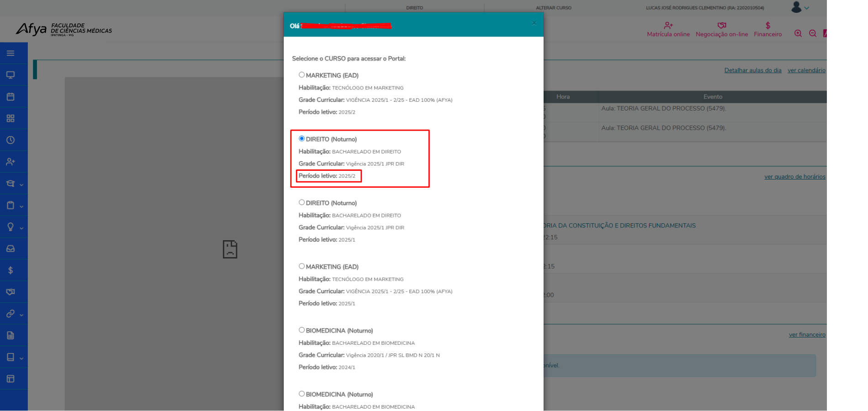Open the grid squares icon in the sidebar

[11, 118]
